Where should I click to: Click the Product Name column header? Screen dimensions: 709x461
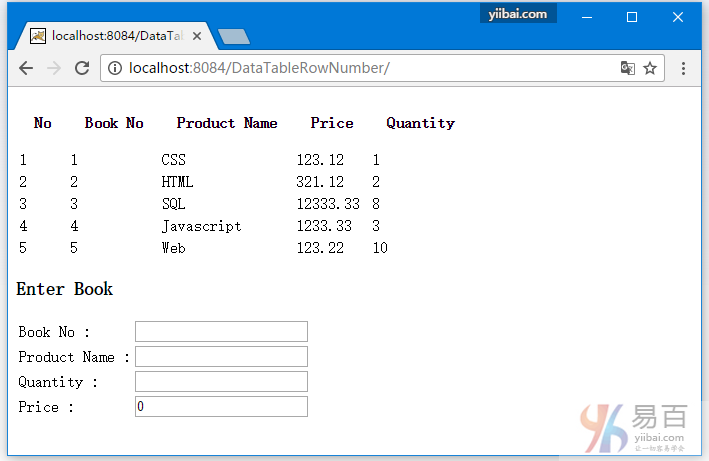tap(227, 123)
